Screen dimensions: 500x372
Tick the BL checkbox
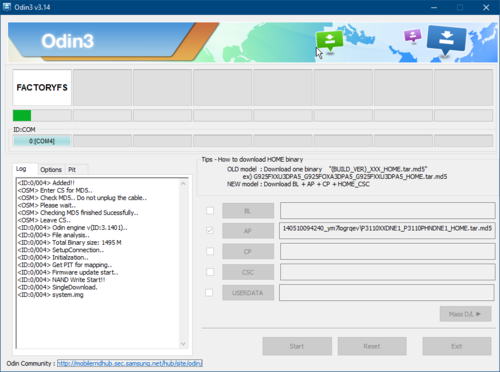pyautogui.click(x=210, y=211)
